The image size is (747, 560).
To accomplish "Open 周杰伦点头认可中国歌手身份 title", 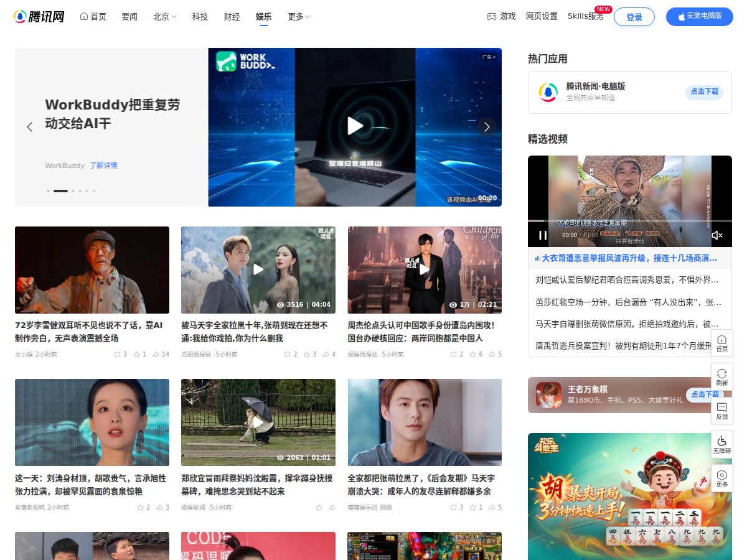I will coord(421,332).
